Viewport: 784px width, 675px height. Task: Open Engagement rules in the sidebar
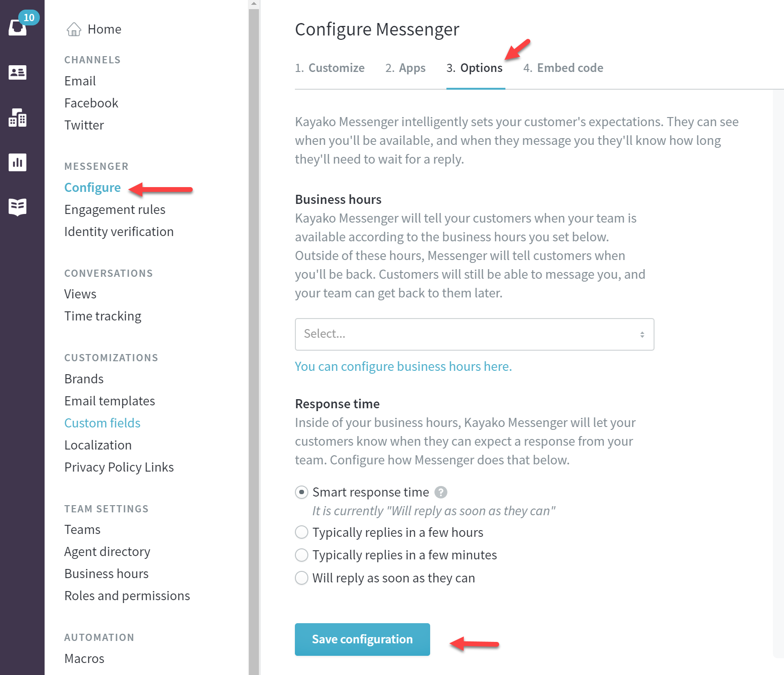[x=115, y=210]
